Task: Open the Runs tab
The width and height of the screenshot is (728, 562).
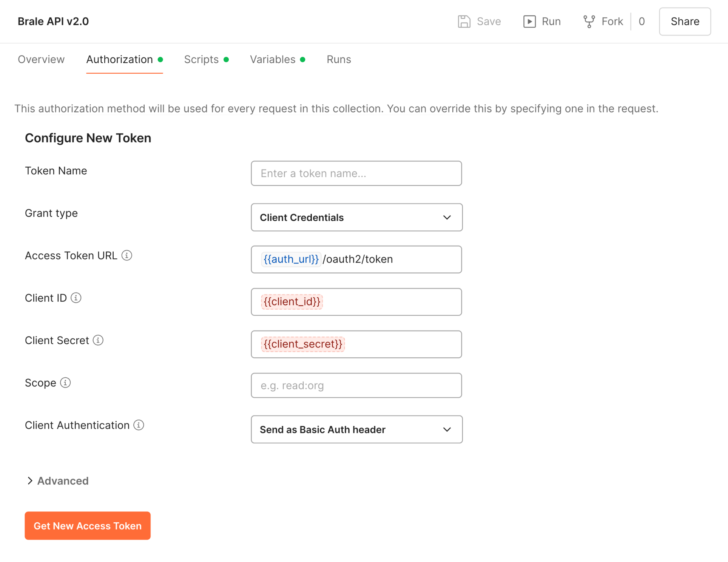Action: point(339,60)
